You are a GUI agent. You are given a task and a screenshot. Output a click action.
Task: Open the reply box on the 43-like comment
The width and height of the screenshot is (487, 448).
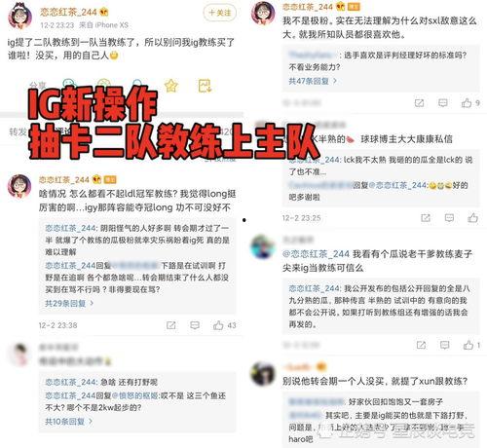click(195, 325)
